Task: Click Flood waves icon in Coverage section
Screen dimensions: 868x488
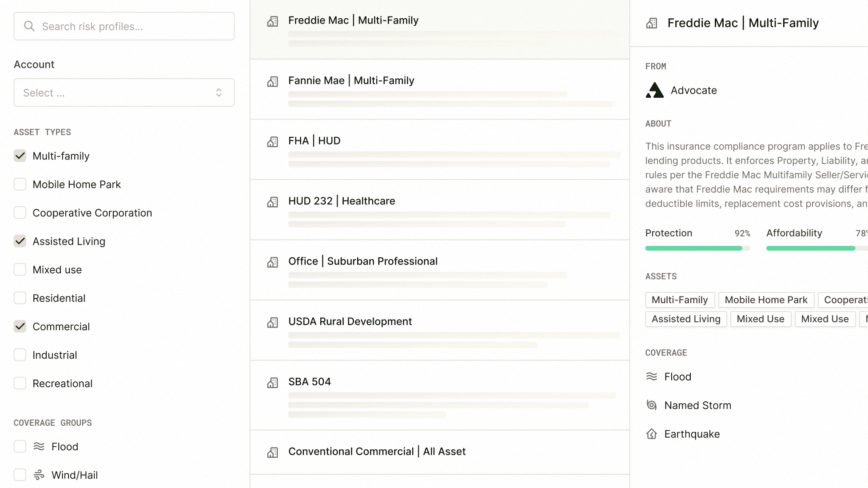Action: pos(652,376)
